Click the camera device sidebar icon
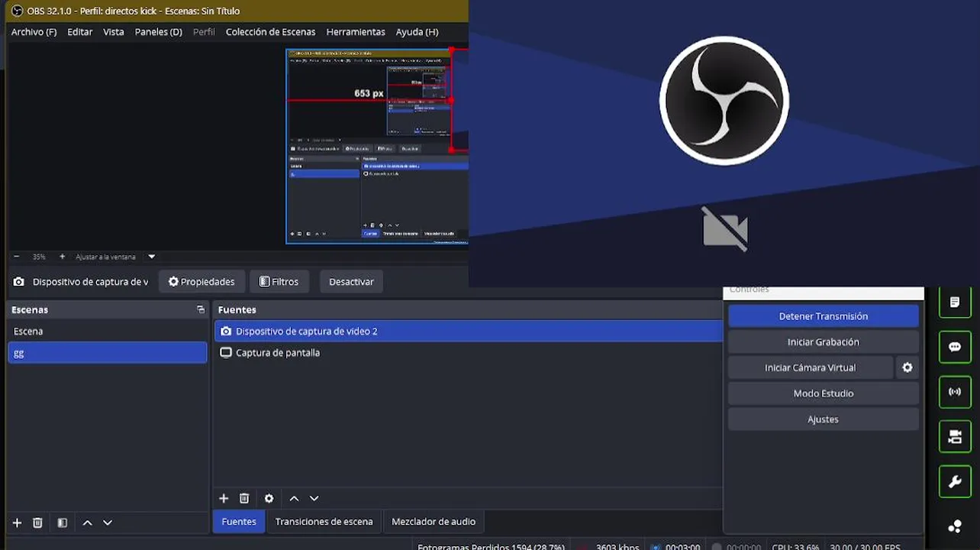 (x=955, y=437)
